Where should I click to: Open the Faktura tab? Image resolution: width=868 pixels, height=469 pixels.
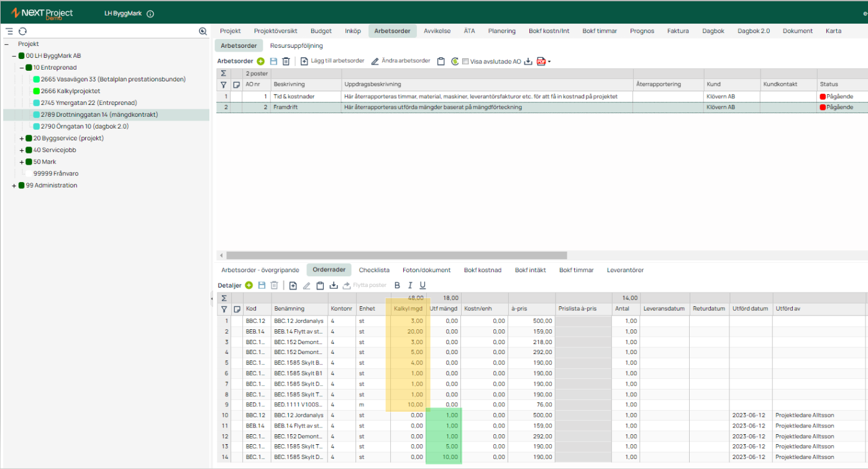[x=678, y=31]
